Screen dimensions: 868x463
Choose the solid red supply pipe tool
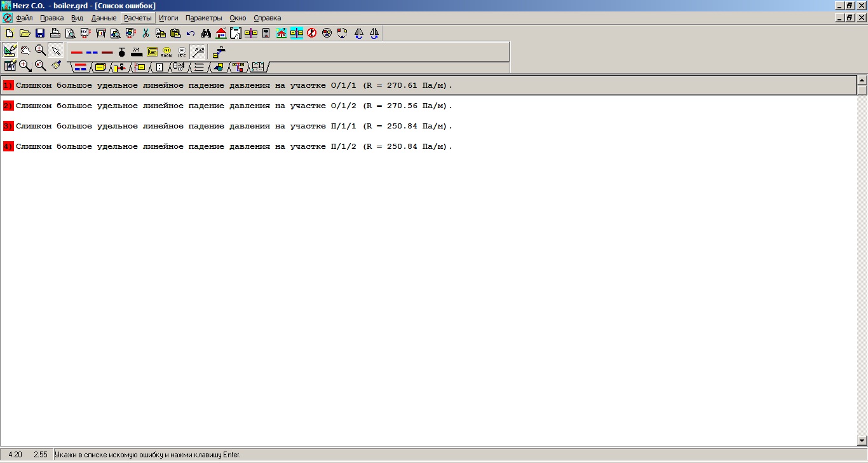point(77,52)
